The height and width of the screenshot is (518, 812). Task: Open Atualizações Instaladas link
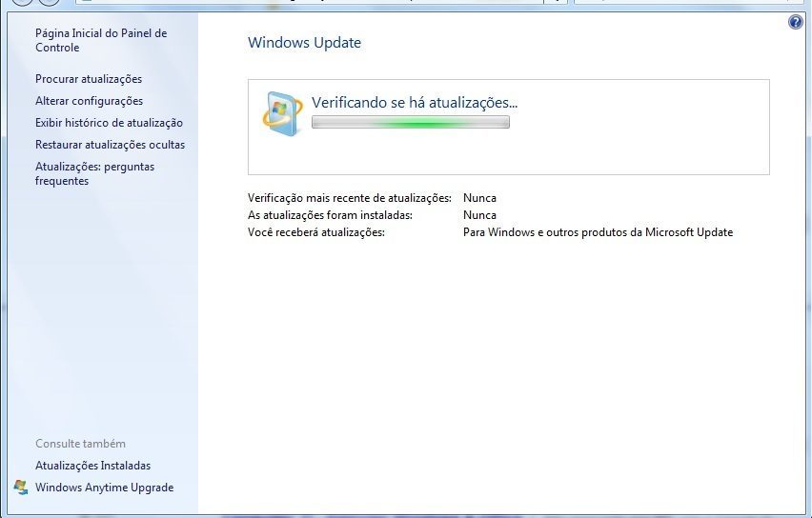click(x=92, y=466)
